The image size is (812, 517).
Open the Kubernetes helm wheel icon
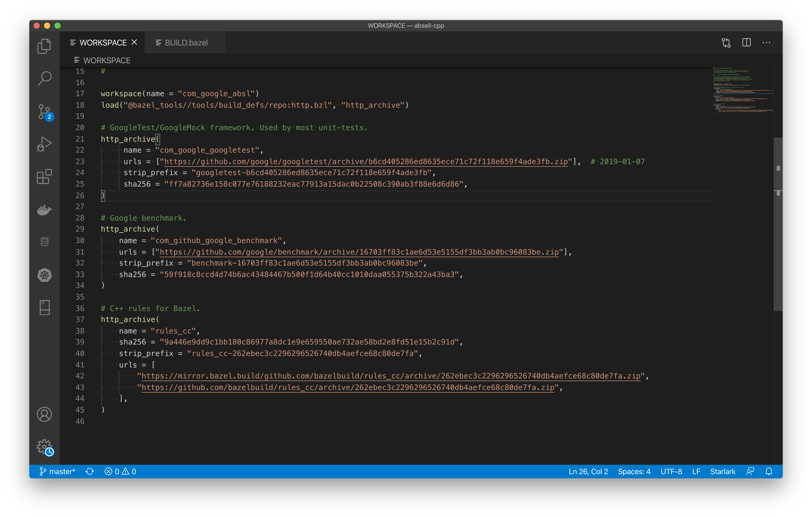[44, 275]
